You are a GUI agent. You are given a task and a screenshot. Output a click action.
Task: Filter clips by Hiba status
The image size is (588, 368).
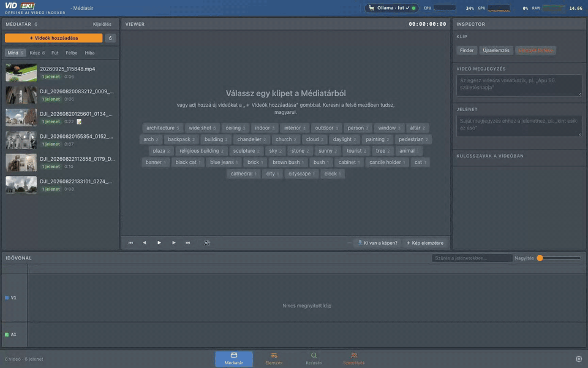89,53
